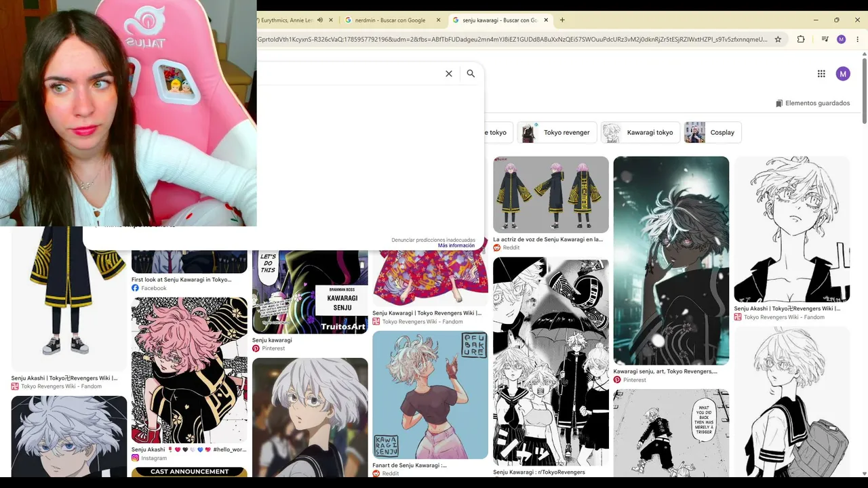The height and width of the screenshot is (488, 868).
Task: Open the white-haired anime girl with glasses thumbnail
Action: (310, 418)
